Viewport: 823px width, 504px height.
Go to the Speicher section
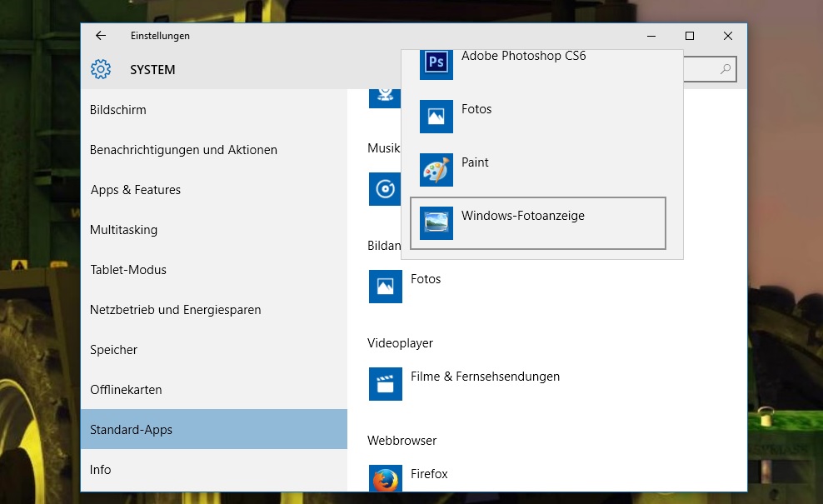click(113, 350)
